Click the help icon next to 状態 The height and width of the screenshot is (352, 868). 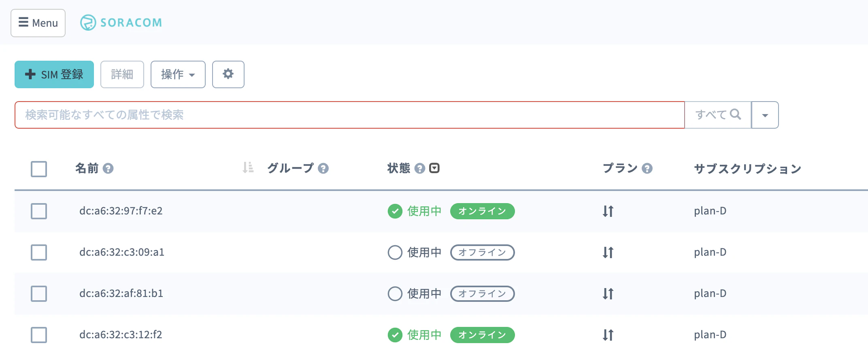(x=420, y=168)
